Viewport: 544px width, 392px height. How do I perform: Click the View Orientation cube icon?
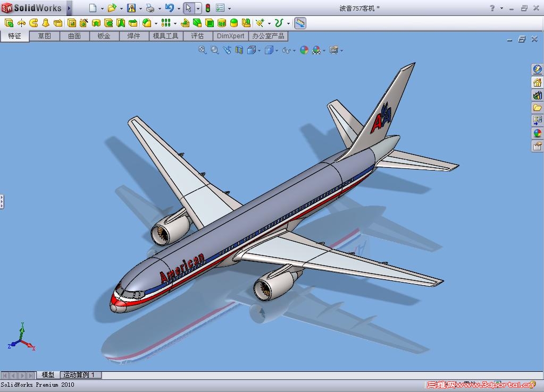click(252, 50)
